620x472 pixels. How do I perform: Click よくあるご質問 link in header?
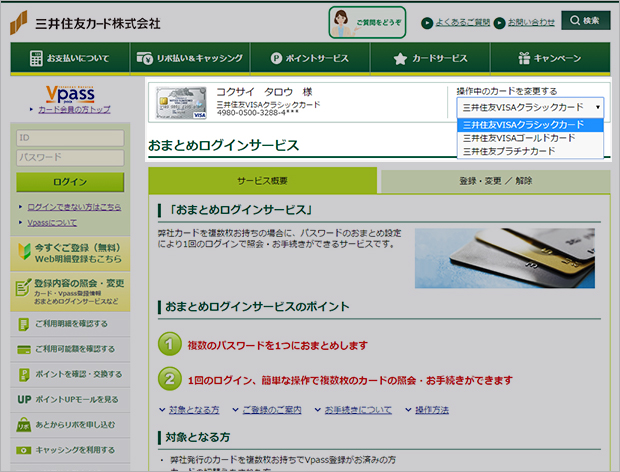pos(462,21)
